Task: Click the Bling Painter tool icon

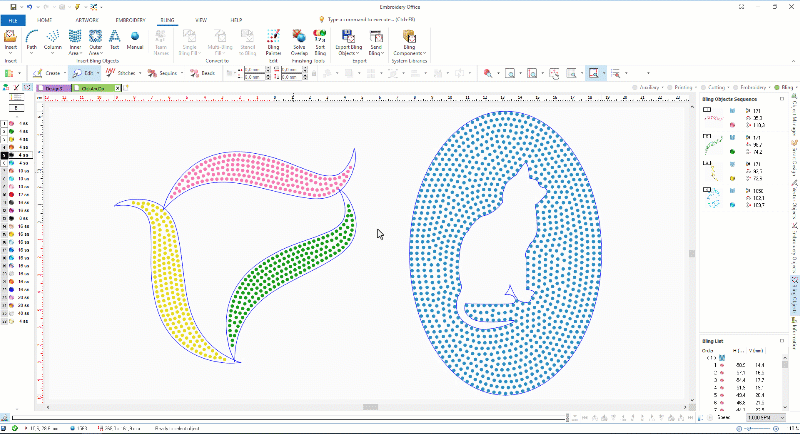Action: pos(273,40)
